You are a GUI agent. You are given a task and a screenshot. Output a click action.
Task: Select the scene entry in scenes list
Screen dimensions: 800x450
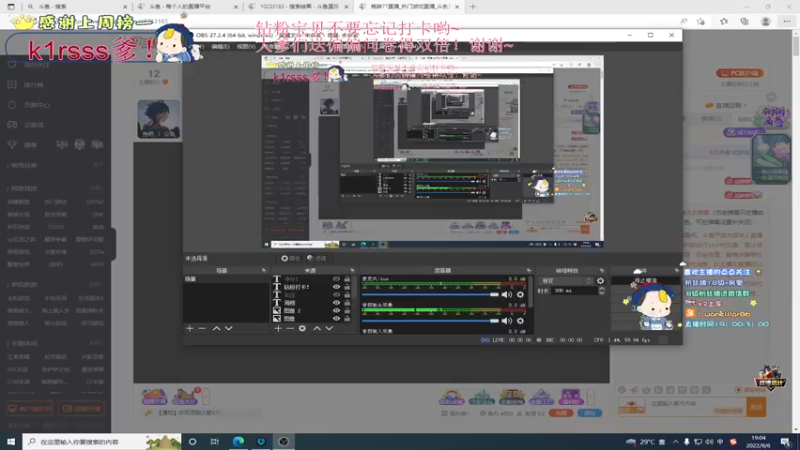pyautogui.click(x=226, y=279)
